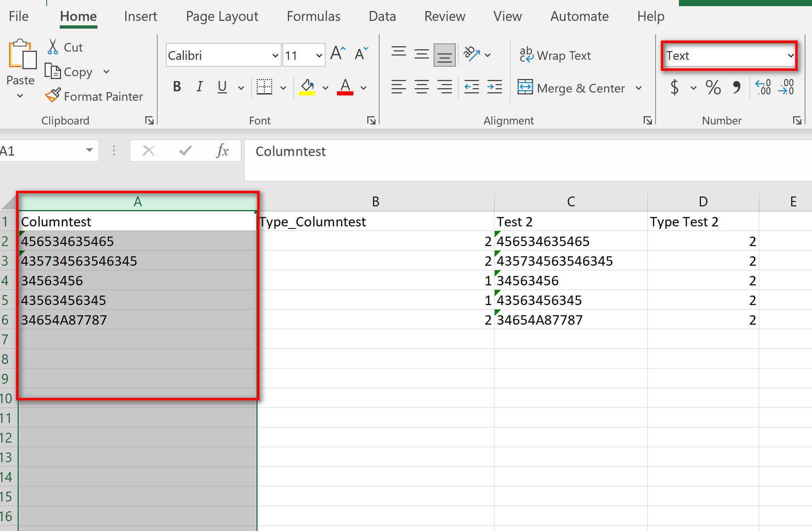Viewport: 812px width, 531px height.
Task: Click Increase Indent icon
Action: pyautogui.click(x=495, y=87)
